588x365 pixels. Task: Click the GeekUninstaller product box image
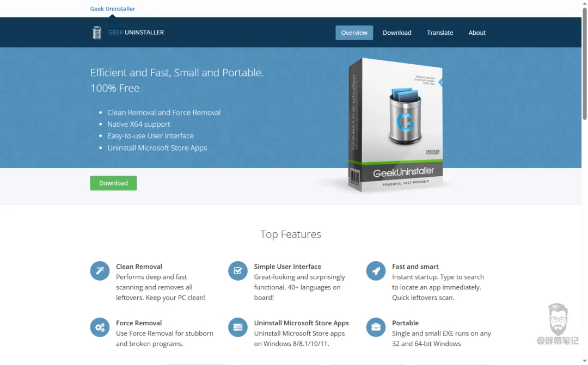coord(396,125)
